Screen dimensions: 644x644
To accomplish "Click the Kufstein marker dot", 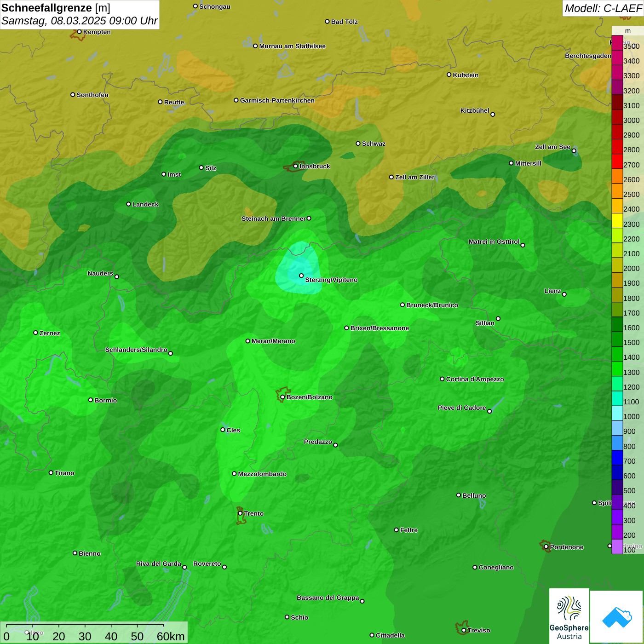I will 449,75.
